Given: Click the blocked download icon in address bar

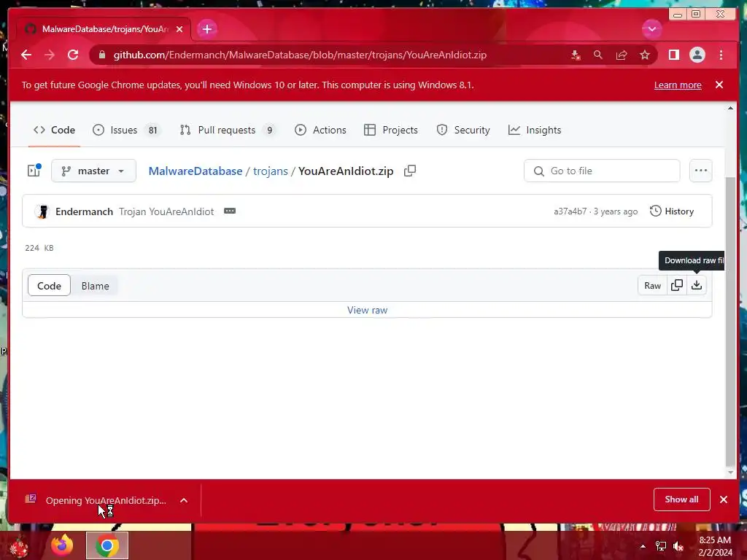Looking at the screenshot, I should (576, 55).
